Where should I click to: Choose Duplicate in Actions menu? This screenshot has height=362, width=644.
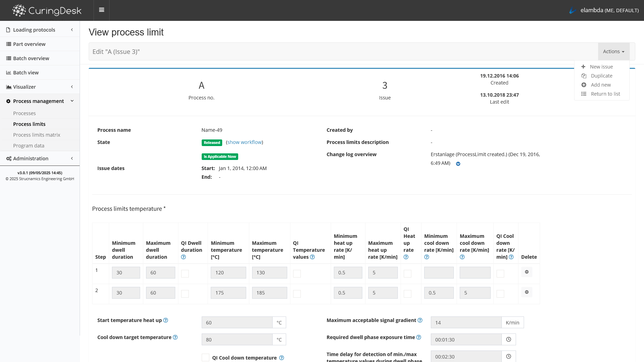tap(601, 76)
